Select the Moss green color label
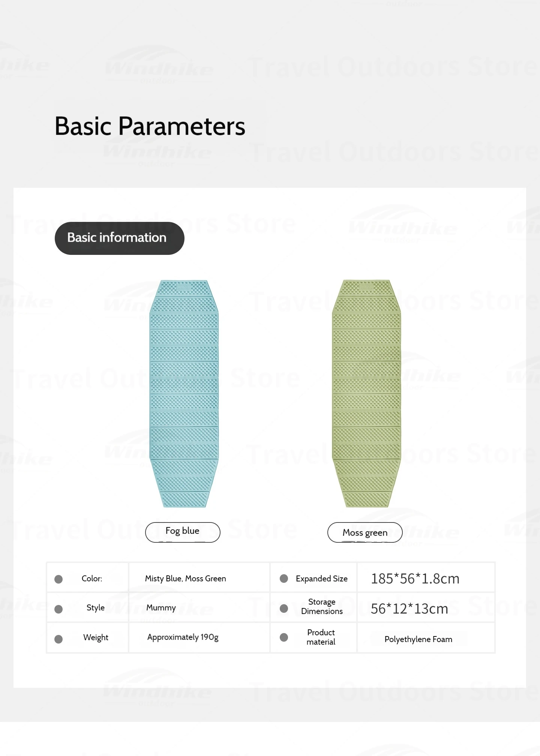 [365, 532]
